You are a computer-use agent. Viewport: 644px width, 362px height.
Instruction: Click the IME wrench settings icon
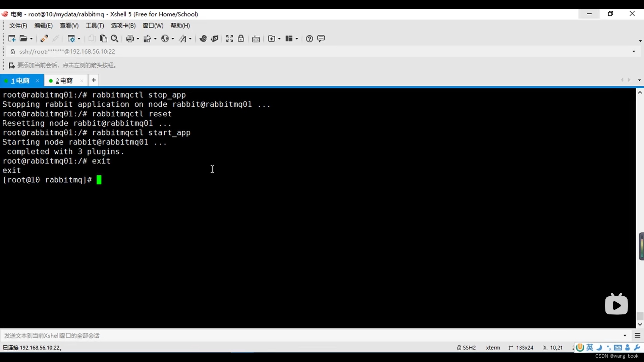click(x=637, y=348)
